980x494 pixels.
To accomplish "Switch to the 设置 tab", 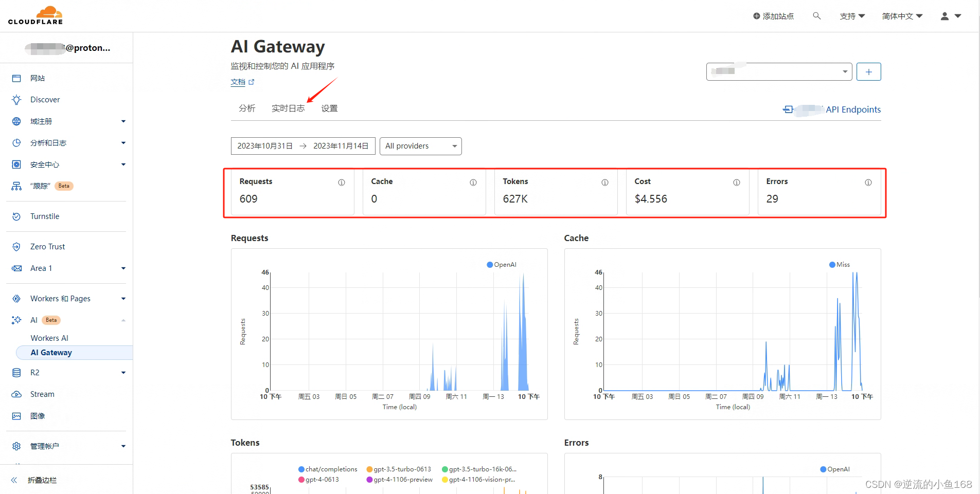I will 329,108.
